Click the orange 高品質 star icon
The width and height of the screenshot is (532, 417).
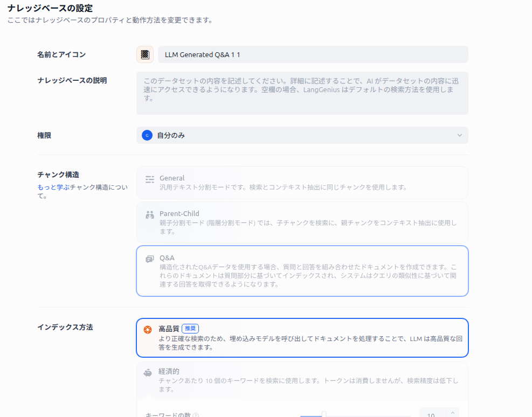pyautogui.click(x=148, y=330)
